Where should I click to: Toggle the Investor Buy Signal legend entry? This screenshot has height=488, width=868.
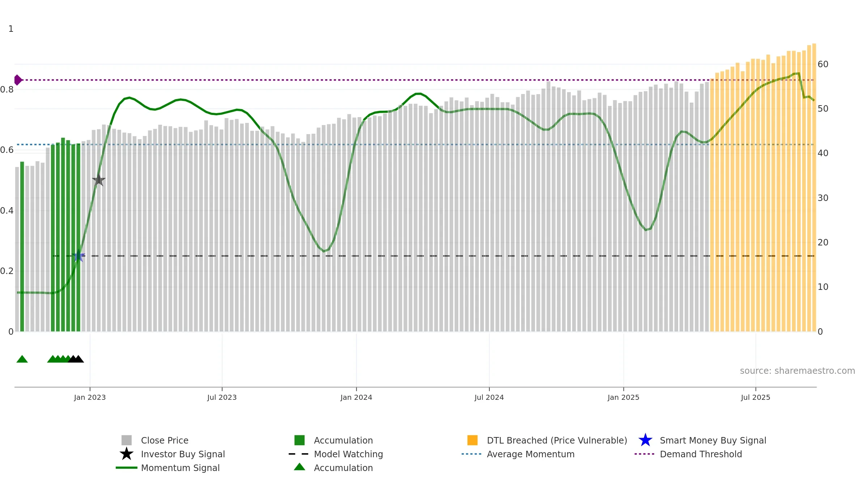172,454
